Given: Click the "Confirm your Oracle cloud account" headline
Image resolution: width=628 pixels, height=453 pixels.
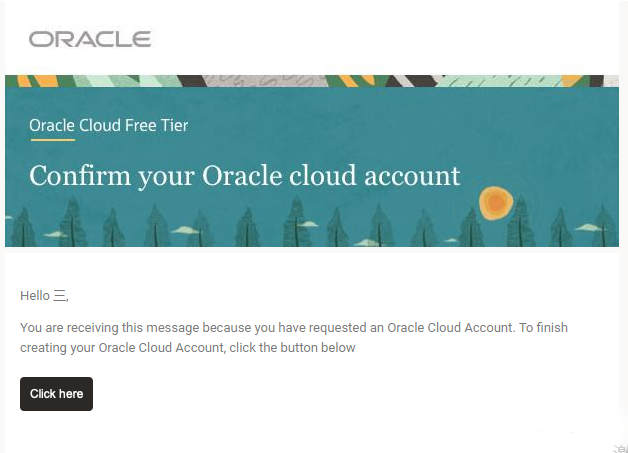Looking at the screenshot, I should [x=245, y=175].
